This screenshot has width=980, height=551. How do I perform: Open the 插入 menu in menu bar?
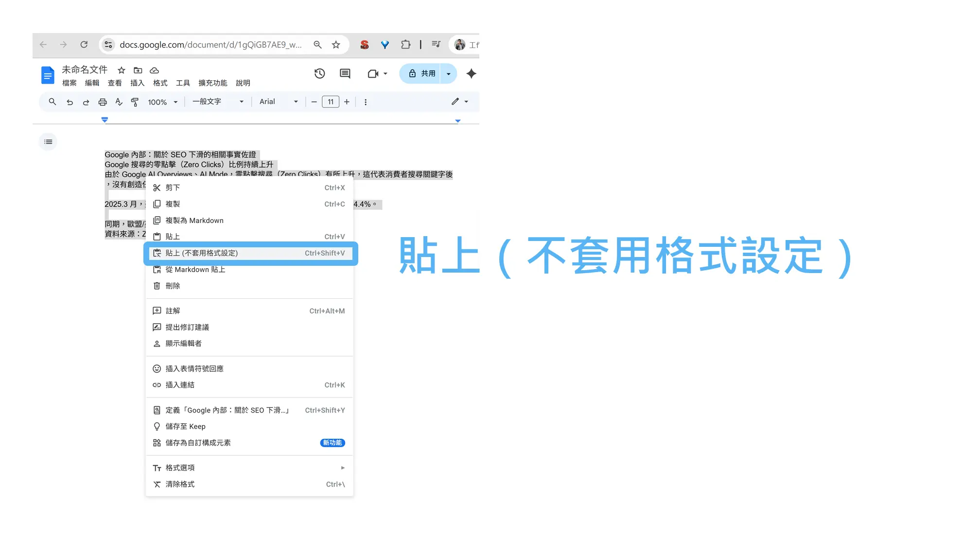[137, 83]
